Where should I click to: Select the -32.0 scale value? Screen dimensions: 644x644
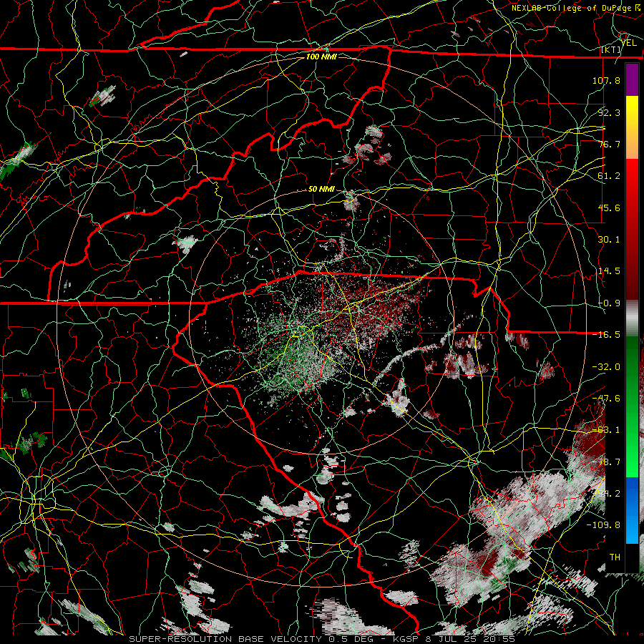[606, 367]
